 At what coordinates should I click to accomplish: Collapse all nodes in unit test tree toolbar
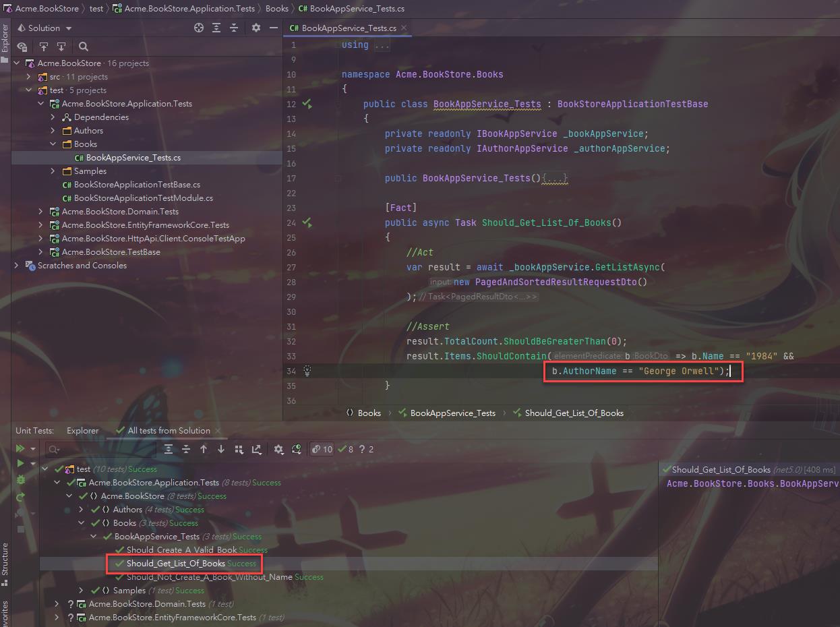click(x=186, y=449)
